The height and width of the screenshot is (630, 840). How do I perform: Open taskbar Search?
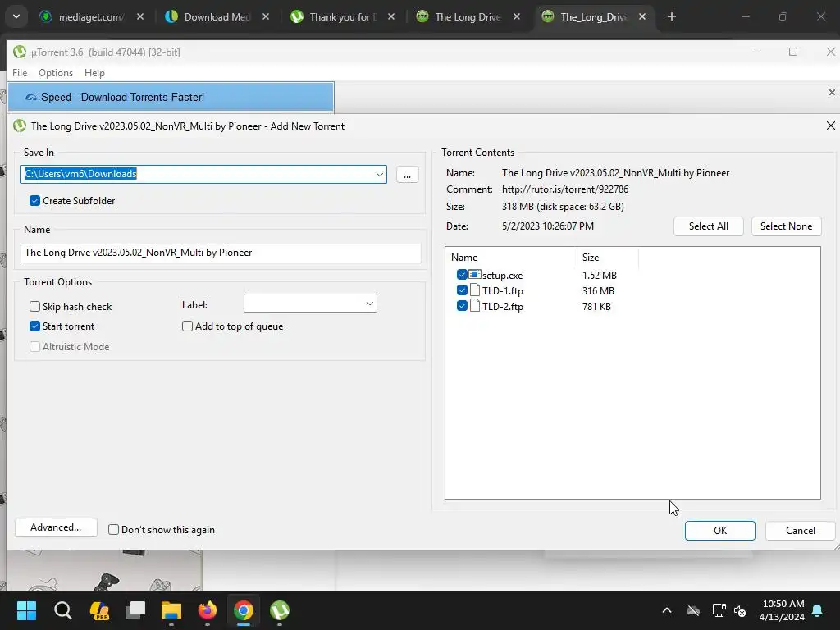(x=62, y=610)
